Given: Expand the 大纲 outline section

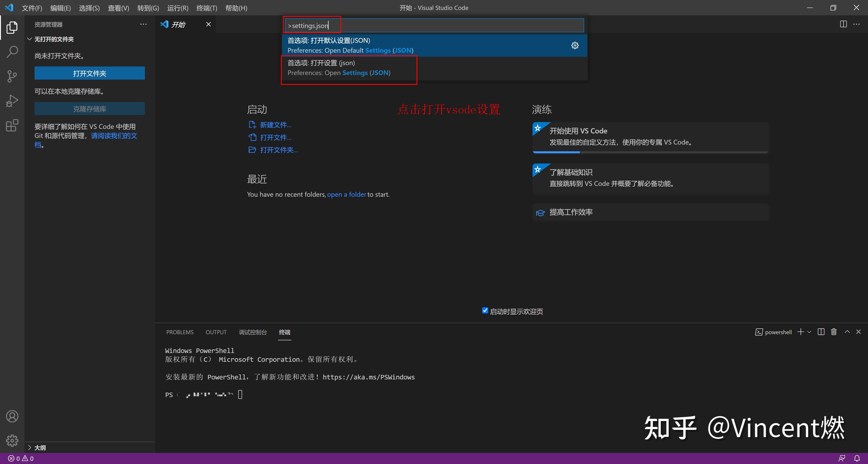Looking at the screenshot, I should [x=30, y=447].
